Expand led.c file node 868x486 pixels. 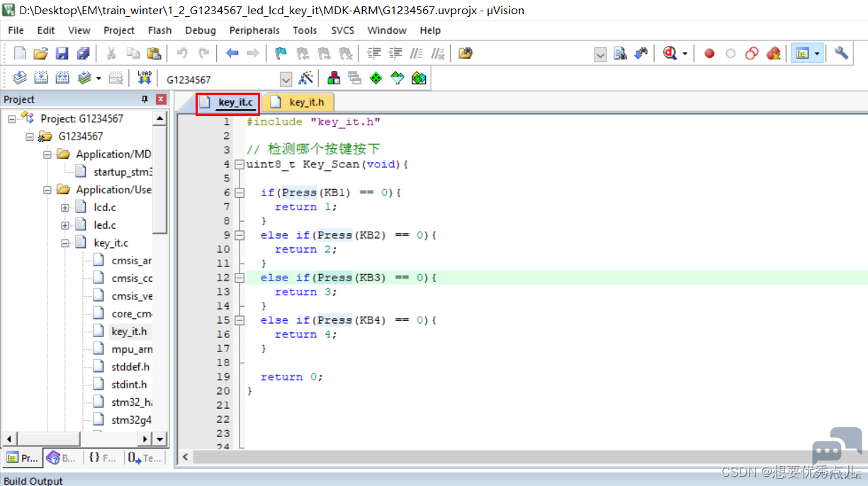[65, 225]
